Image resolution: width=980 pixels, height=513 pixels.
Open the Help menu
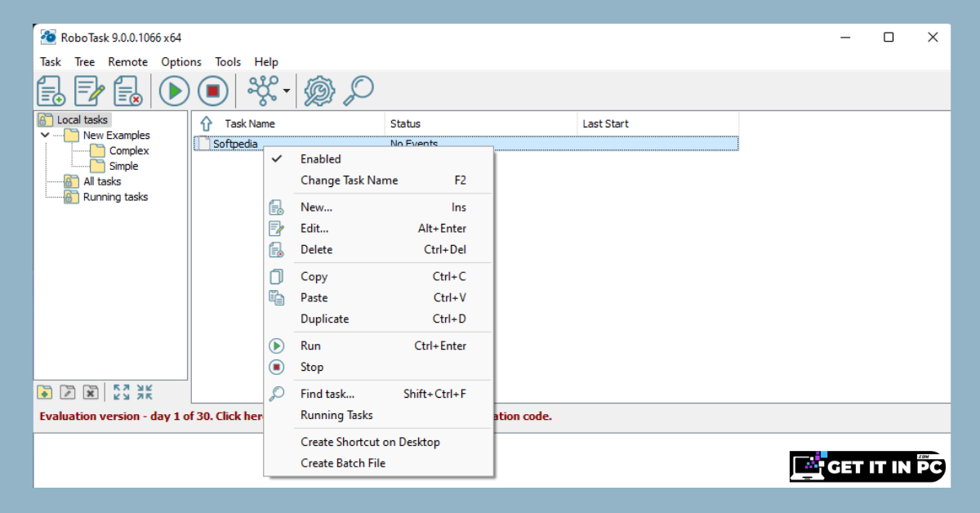(x=266, y=62)
